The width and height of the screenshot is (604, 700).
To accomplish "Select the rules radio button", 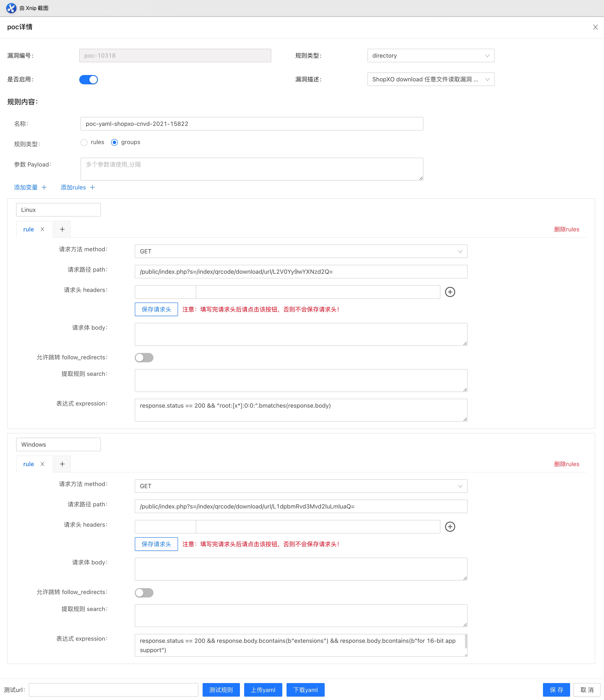I will [x=84, y=143].
